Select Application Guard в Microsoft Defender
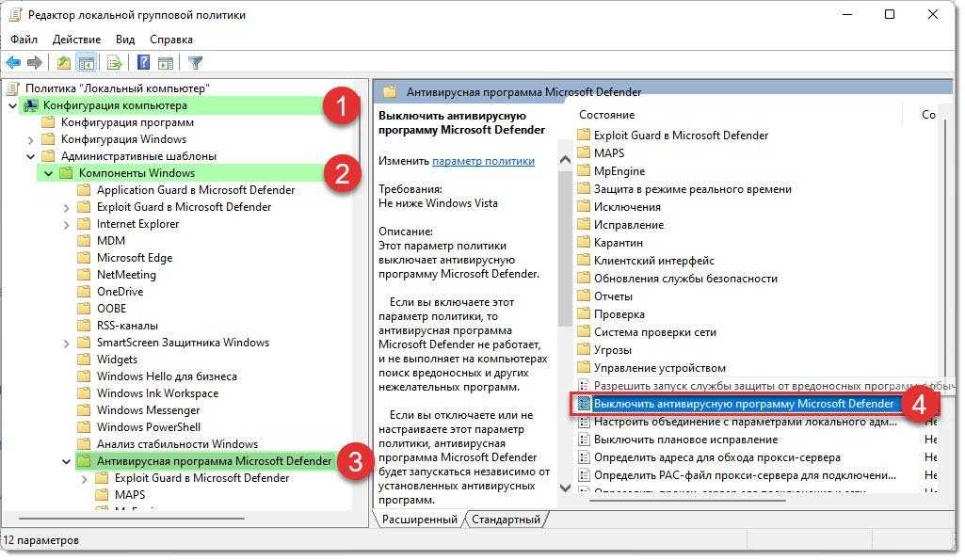This screenshot has height=560, width=965. pyautogui.click(x=196, y=190)
